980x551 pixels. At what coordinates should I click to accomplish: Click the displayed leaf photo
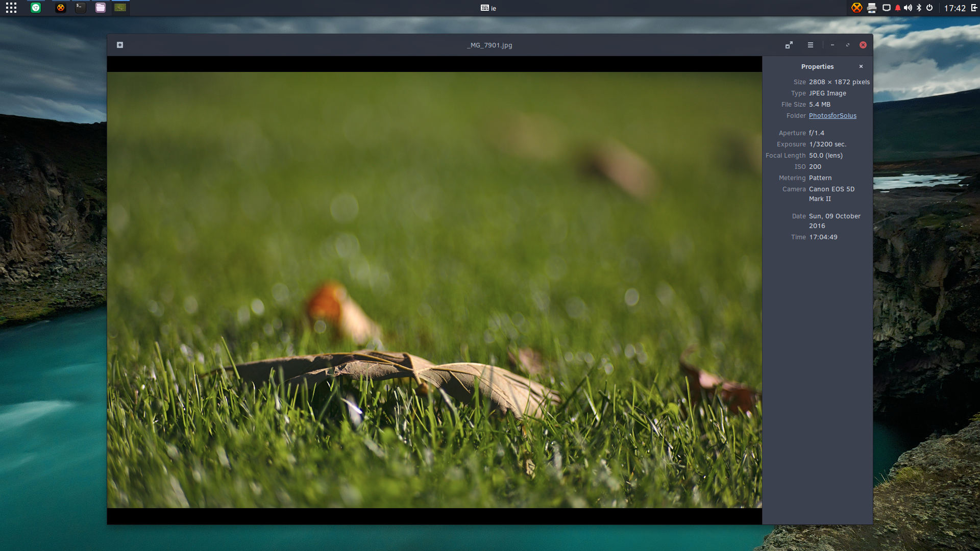(434, 290)
